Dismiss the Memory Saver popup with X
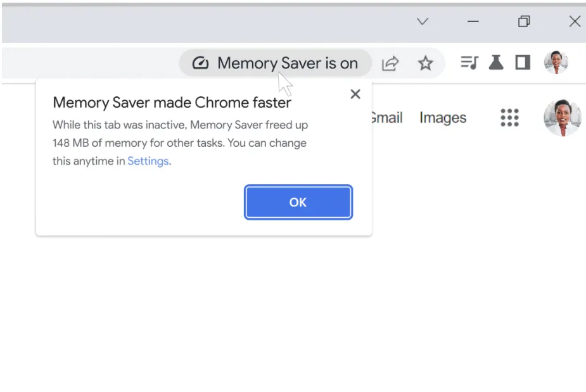Viewport: 586px width, 392px height. point(355,94)
